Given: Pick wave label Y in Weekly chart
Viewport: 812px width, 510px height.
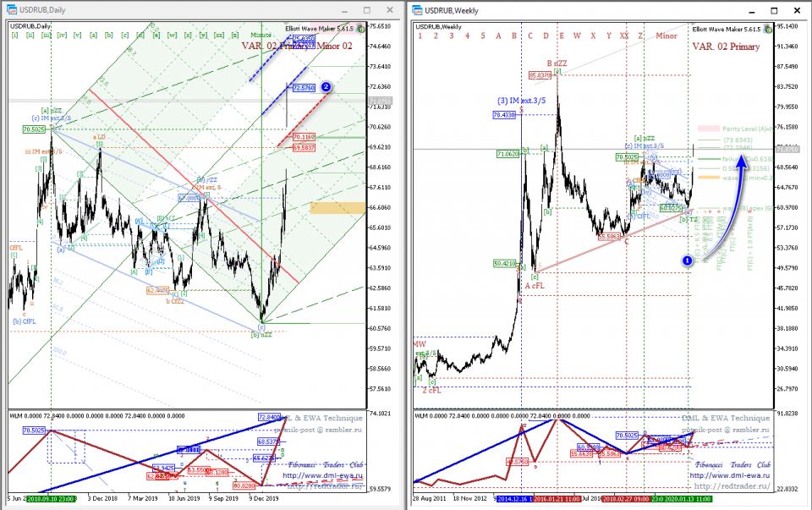Looking at the screenshot, I should (608, 36).
